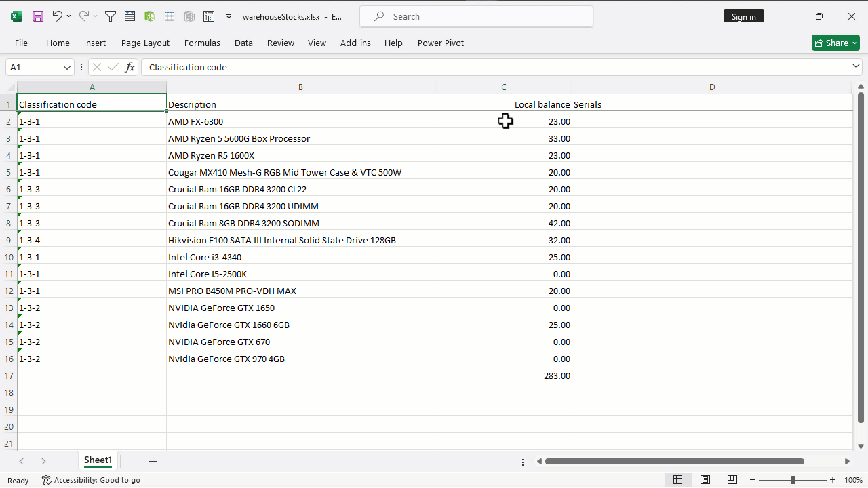The width and height of the screenshot is (868, 488).
Task: Click the 100% zoom level text
Action: coord(853,480)
